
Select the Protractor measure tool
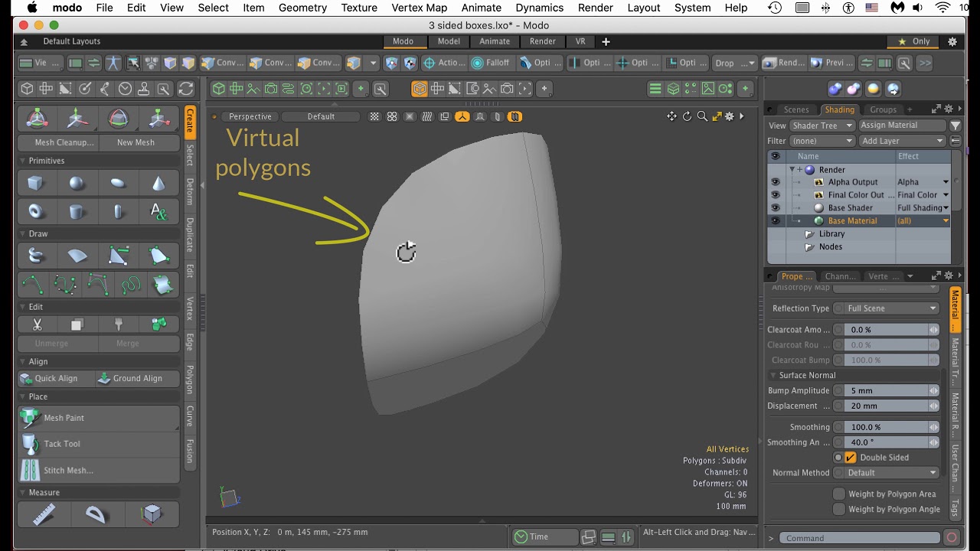tap(96, 515)
